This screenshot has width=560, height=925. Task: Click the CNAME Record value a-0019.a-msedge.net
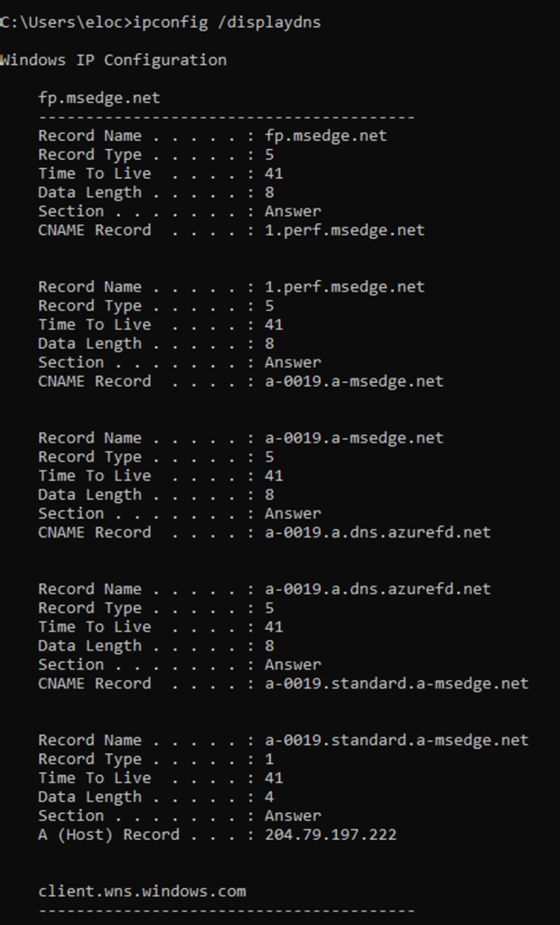pyautogui.click(x=354, y=381)
